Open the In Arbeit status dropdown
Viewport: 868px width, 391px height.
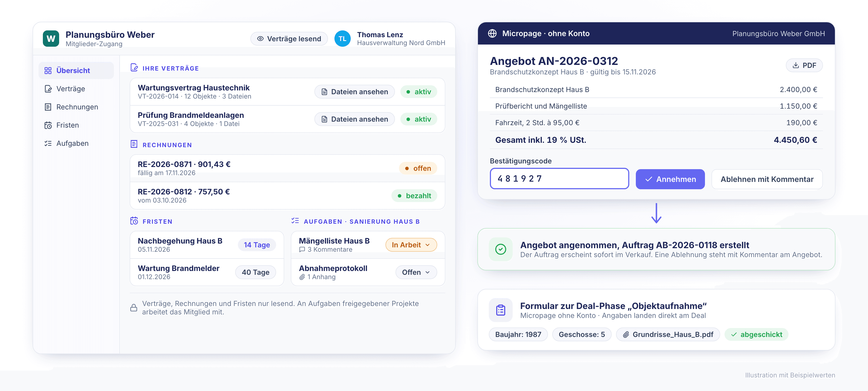[x=411, y=245]
